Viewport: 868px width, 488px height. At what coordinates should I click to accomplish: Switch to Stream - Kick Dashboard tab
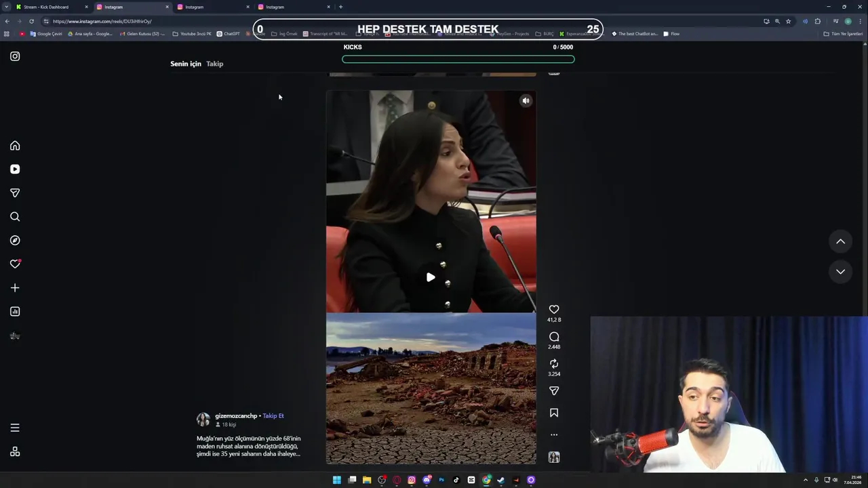coord(51,7)
